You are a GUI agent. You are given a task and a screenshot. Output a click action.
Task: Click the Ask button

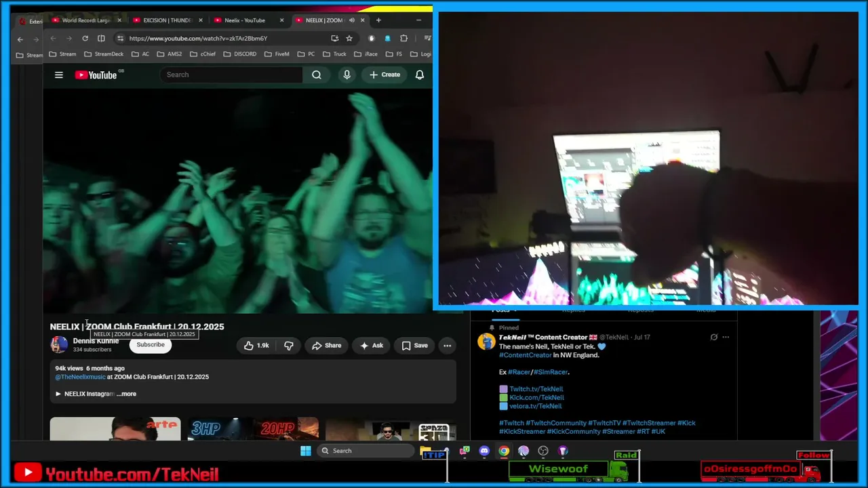[x=371, y=346]
